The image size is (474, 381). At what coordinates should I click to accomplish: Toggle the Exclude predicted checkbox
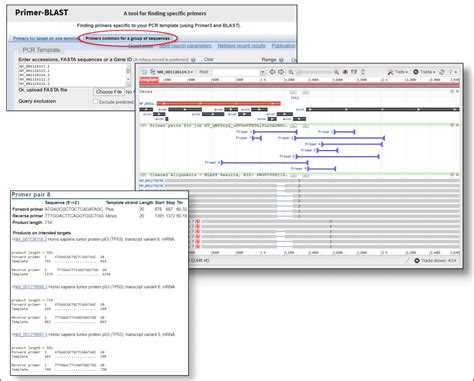95,101
